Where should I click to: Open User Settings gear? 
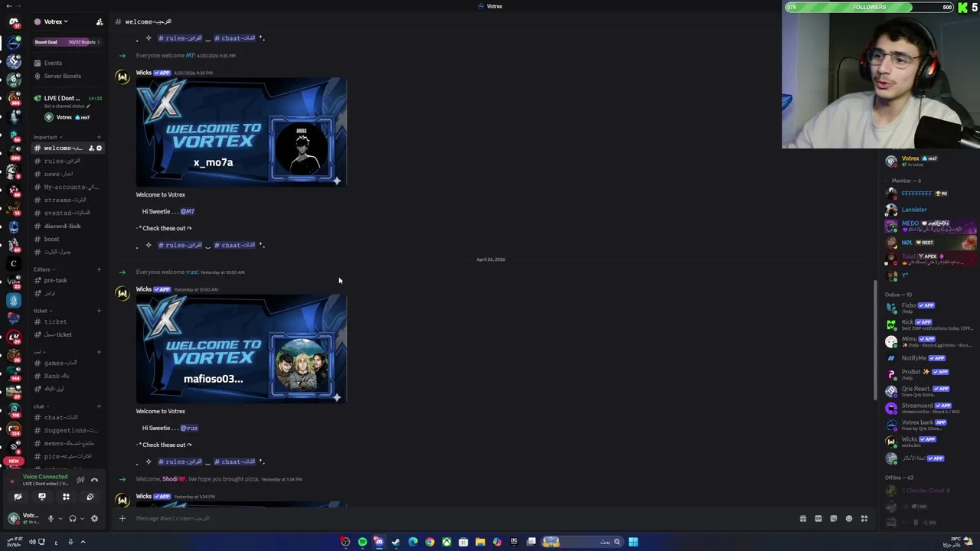[94, 518]
